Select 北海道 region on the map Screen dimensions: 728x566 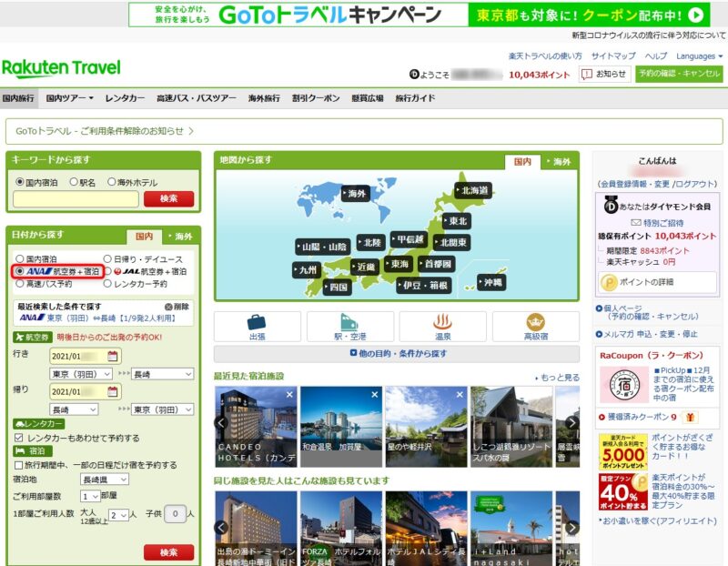click(473, 190)
